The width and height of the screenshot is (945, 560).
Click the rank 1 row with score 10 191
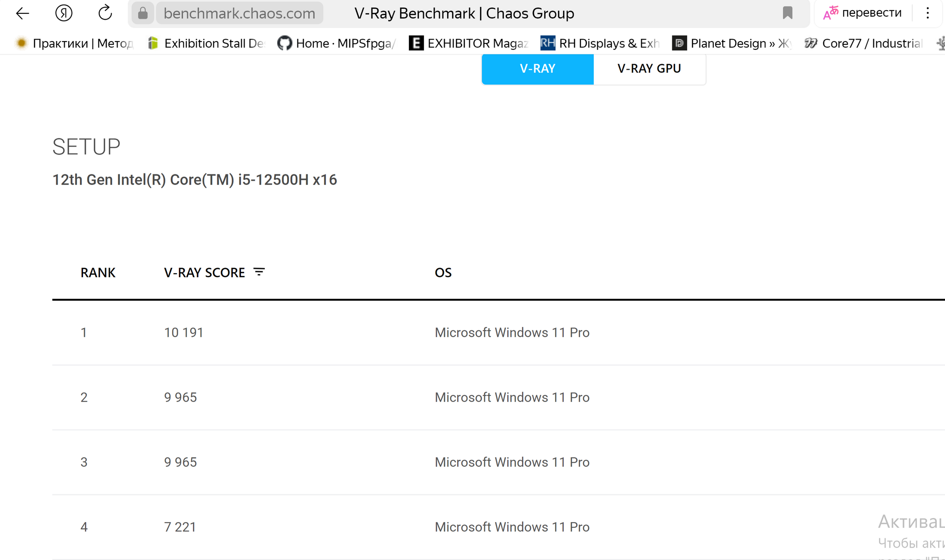[x=184, y=333]
